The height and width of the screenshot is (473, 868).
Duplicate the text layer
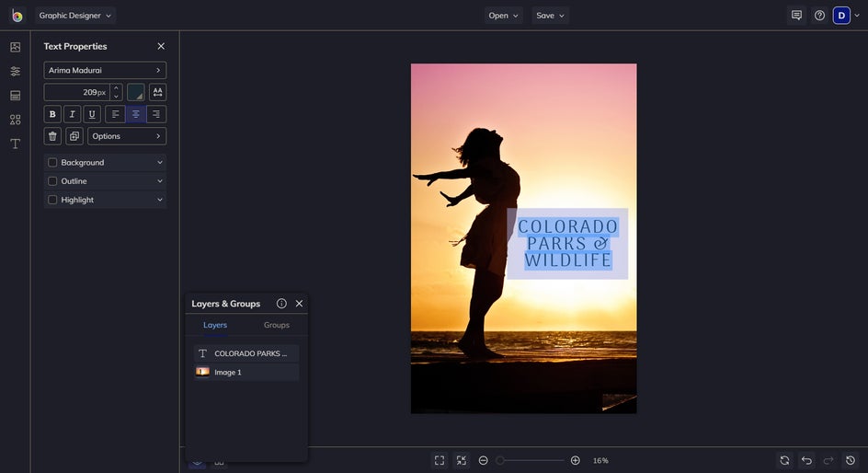point(74,136)
